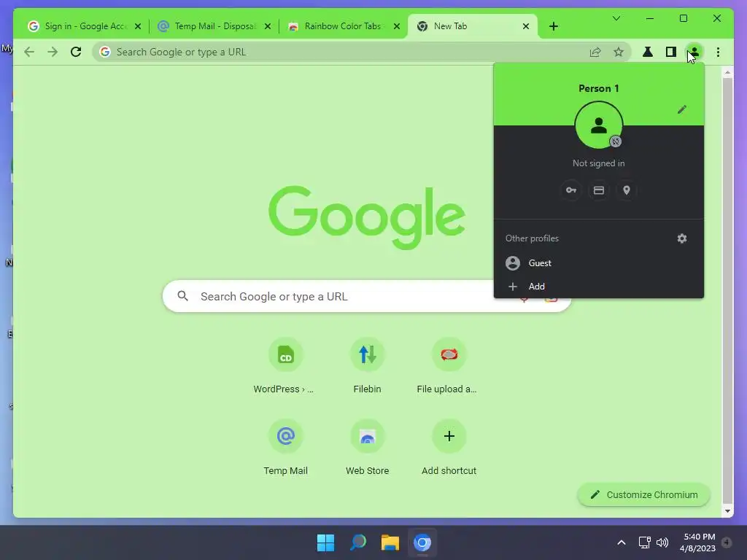This screenshot has height=560, width=747.
Task: Open manage profiles gear icon
Action: (x=682, y=238)
